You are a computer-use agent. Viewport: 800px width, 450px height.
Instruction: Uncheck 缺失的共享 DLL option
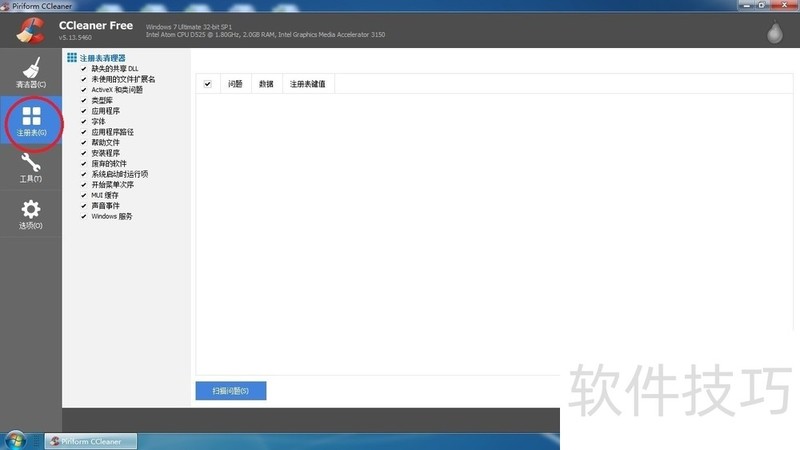(84, 68)
